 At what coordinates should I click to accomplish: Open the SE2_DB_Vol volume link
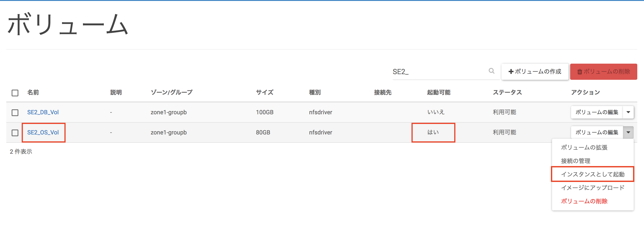point(43,112)
